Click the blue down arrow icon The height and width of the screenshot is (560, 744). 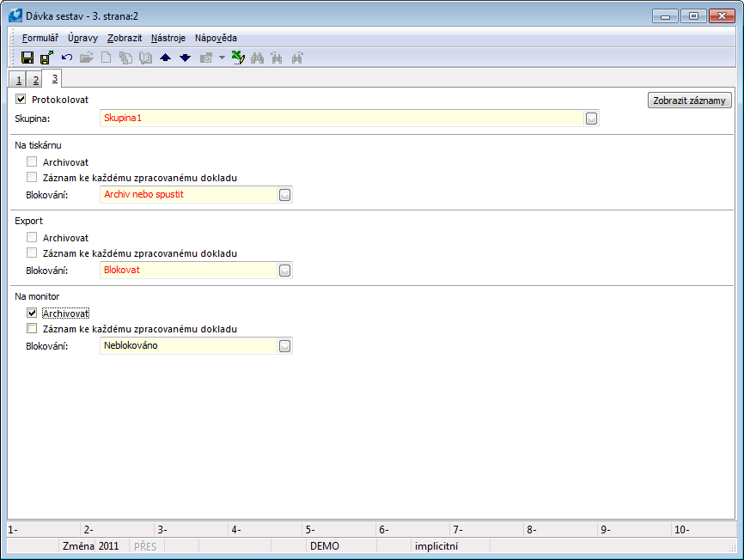[185, 58]
